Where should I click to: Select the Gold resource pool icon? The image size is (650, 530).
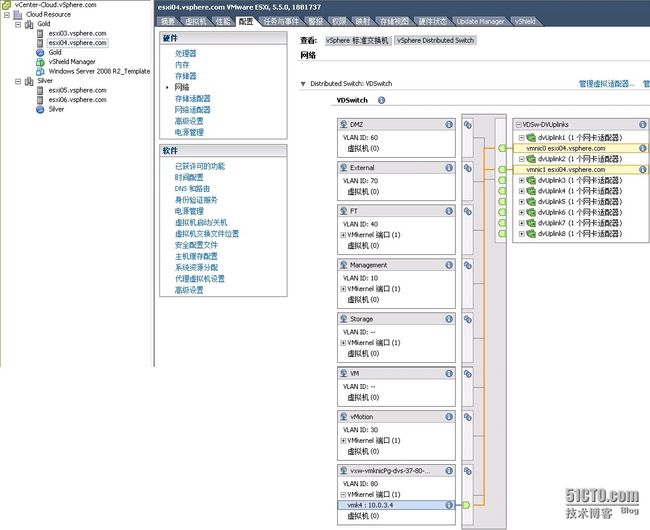[40, 52]
